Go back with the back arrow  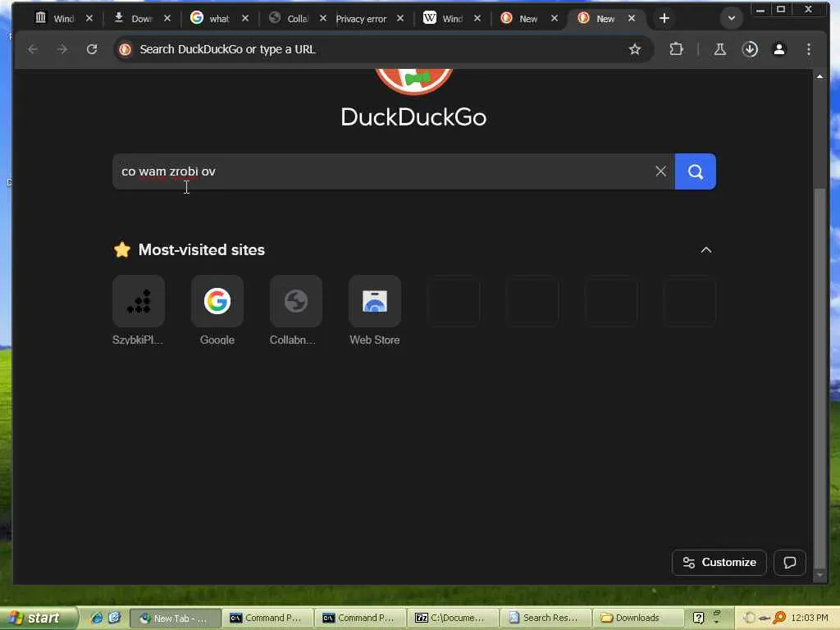coord(33,49)
